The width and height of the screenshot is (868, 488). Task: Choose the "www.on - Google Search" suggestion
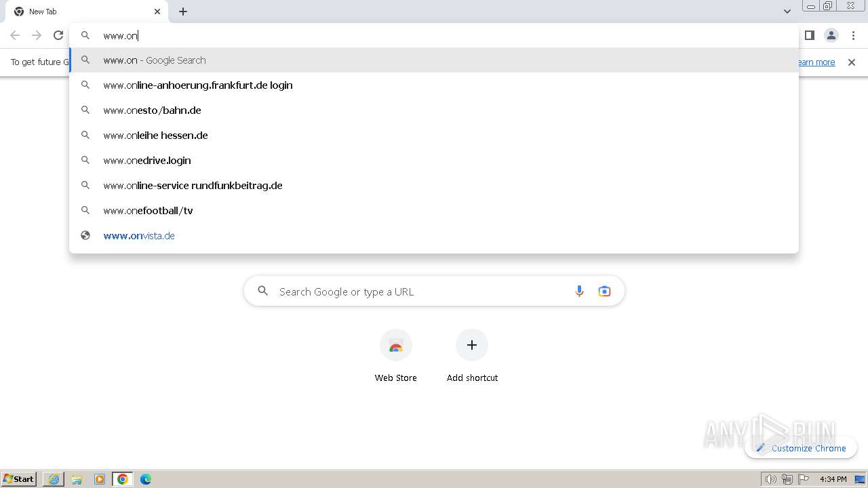coord(434,60)
